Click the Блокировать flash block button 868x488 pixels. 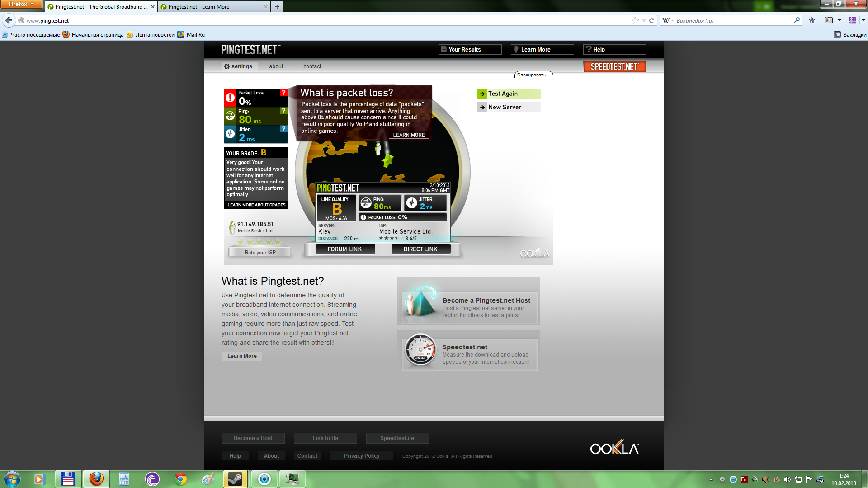click(x=533, y=75)
